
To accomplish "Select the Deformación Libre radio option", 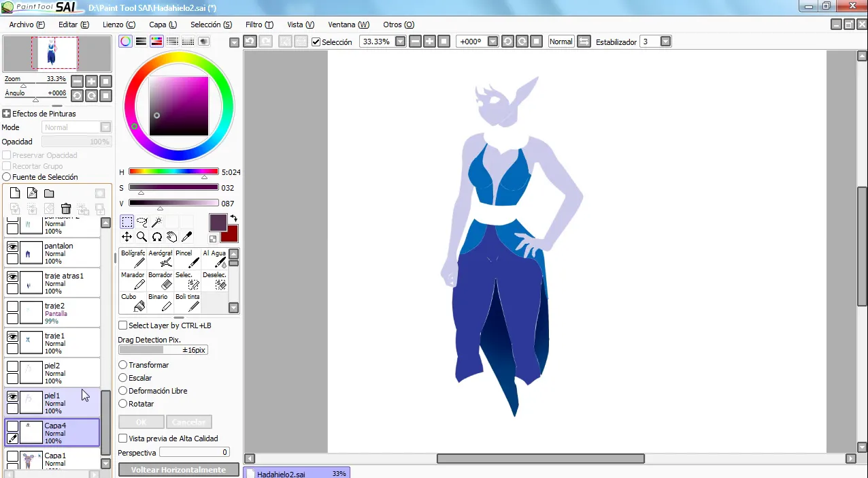I will coord(123,391).
